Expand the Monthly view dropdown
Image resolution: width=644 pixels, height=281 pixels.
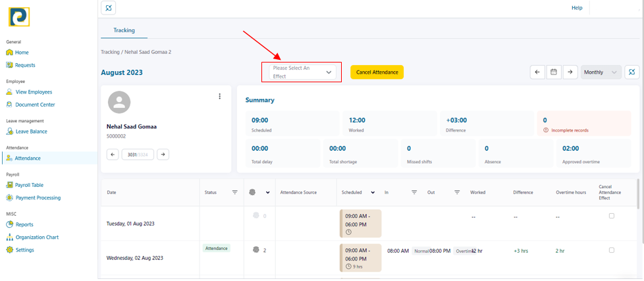pyautogui.click(x=601, y=72)
